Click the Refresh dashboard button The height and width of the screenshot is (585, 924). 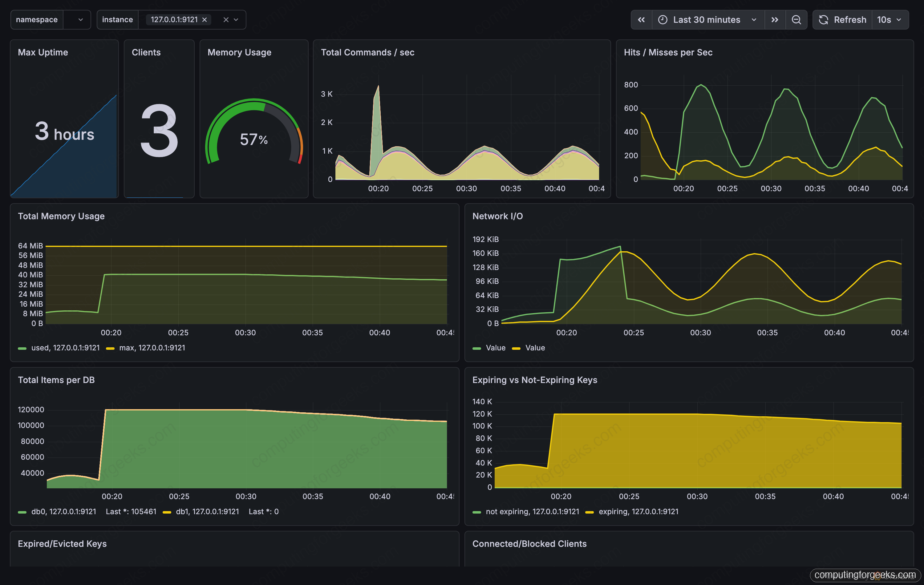pyautogui.click(x=842, y=20)
